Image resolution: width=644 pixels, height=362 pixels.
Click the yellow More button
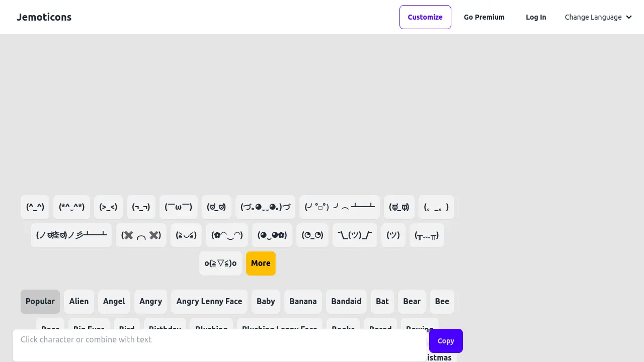click(261, 263)
